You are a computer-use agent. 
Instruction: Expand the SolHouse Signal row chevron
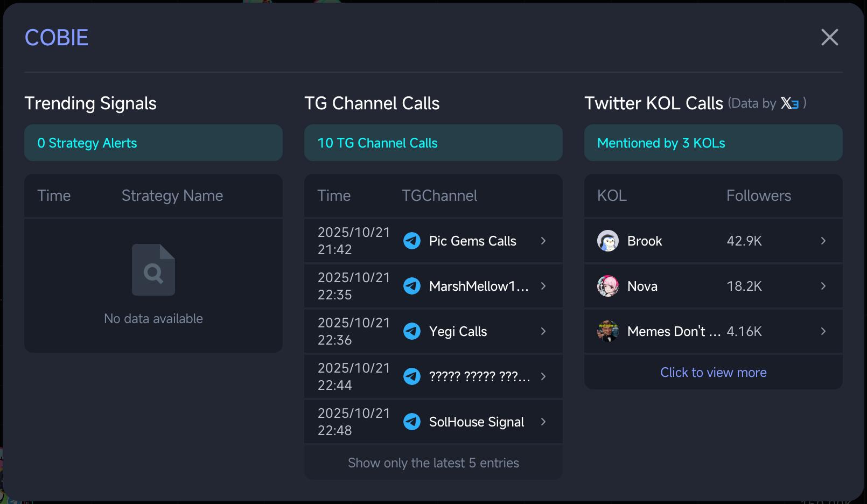point(543,422)
